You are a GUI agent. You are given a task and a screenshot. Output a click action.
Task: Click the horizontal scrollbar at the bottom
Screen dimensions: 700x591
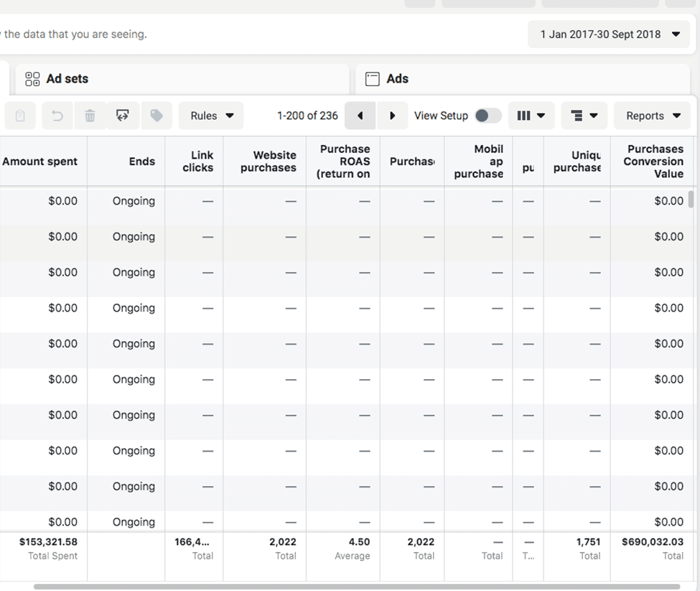pos(357,587)
